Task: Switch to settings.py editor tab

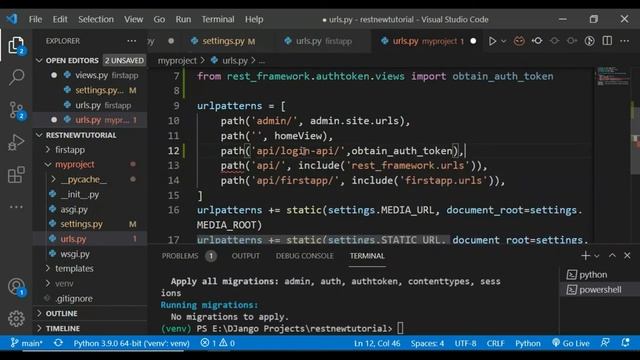Action: (x=223, y=41)
